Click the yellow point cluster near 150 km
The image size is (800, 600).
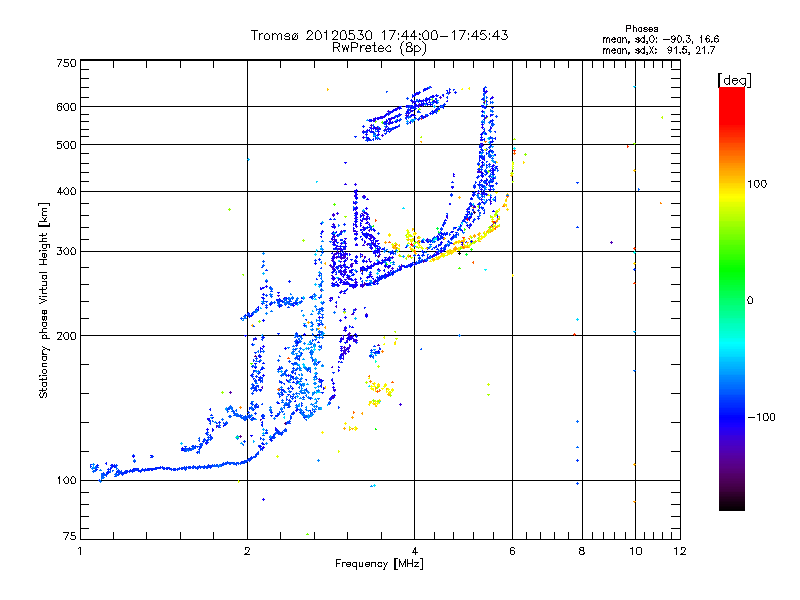(x=379, y=391)
